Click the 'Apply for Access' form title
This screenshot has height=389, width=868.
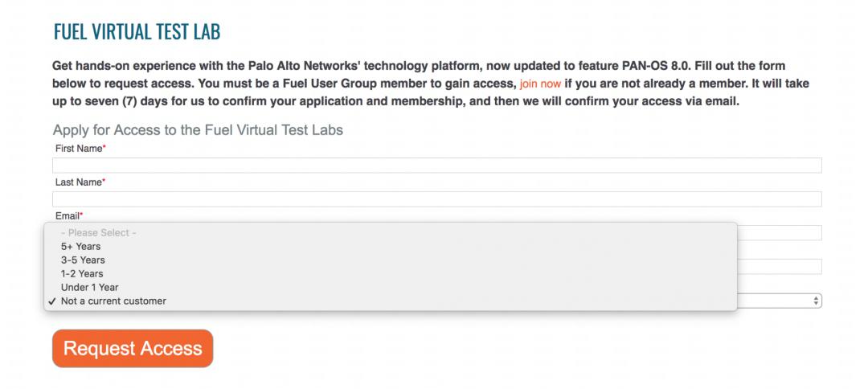click(198, 130)
